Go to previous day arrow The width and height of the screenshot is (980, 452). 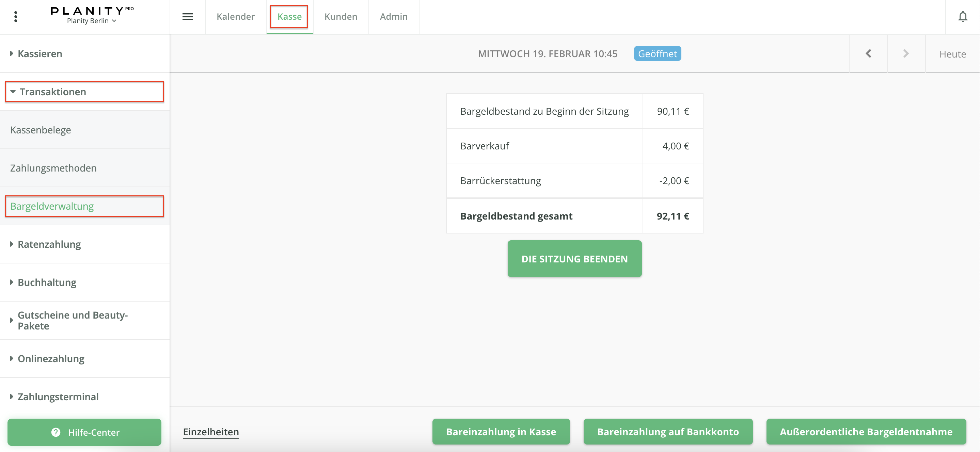(x=868, y=53)
